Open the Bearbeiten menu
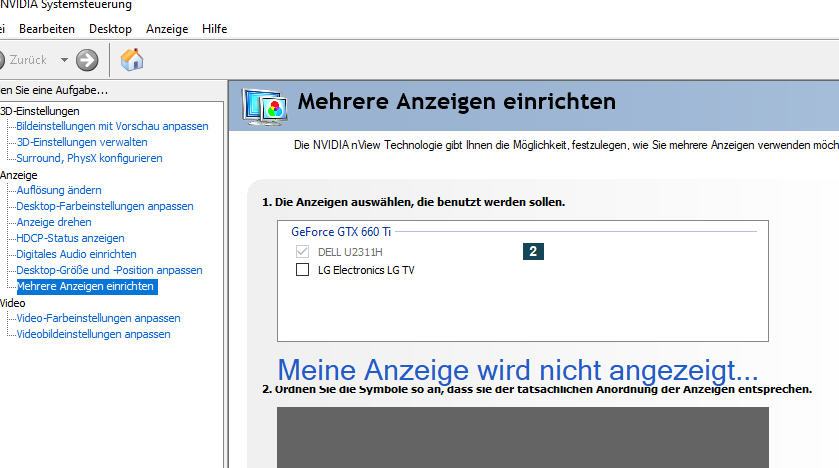 pos(47,29)
